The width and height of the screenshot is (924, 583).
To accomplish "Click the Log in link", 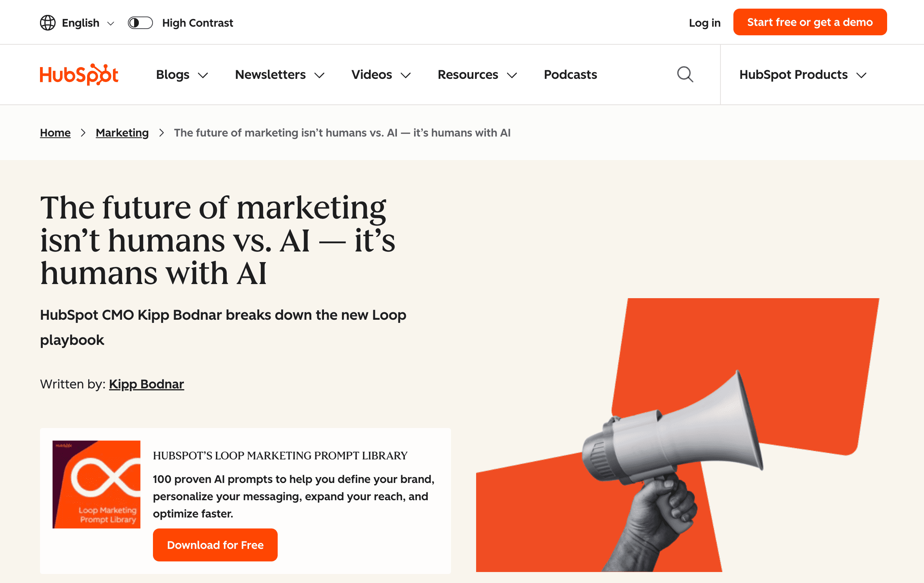I will point(705,23).
